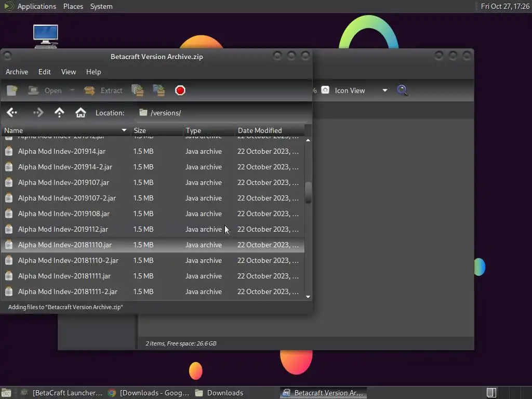Click the new archive toolbar icon
This screenshot has width=532, height=399.
pos(12,90)
